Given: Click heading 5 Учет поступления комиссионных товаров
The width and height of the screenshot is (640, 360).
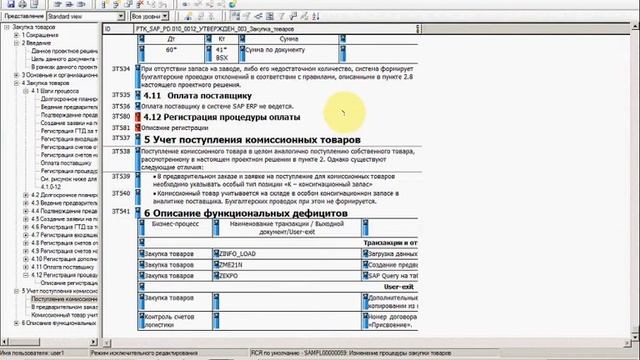Looking at the screenshot, I should click(252, 140).
